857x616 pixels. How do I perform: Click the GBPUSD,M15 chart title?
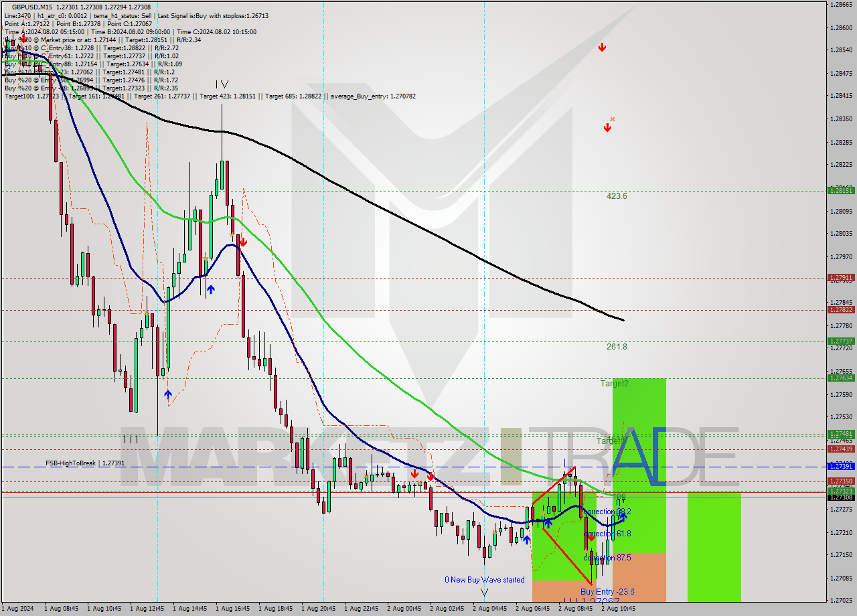pyautogui.click(x=32, y=7)
